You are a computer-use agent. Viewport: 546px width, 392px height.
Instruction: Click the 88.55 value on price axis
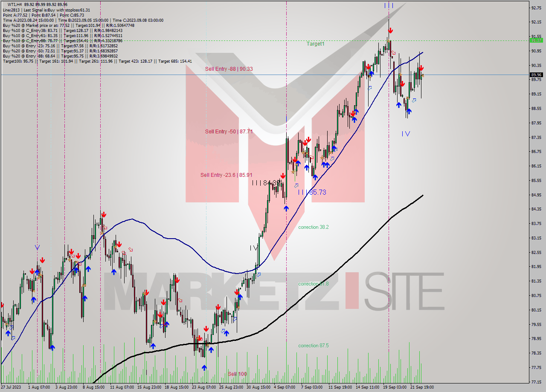pyautogui.click(x=536, y=109)
